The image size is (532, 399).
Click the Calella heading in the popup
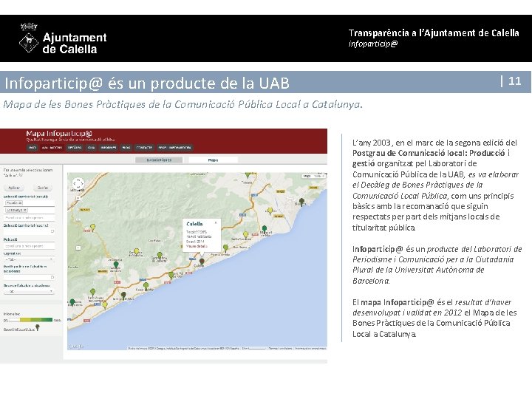(x=194, y=224)
